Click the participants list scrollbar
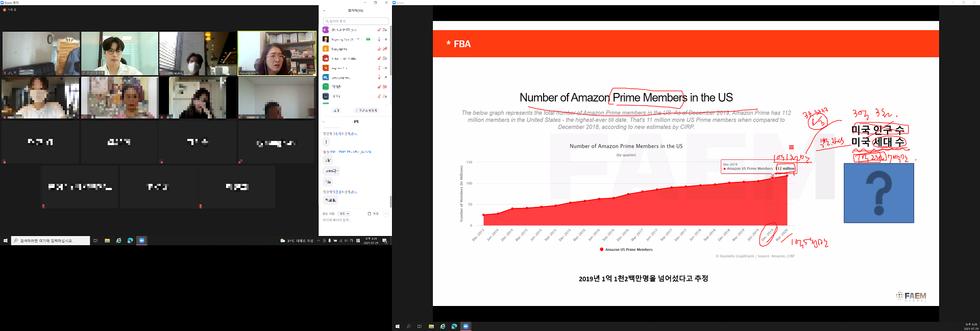The width and height of the screenshot is (980, 331). (390, 51)
